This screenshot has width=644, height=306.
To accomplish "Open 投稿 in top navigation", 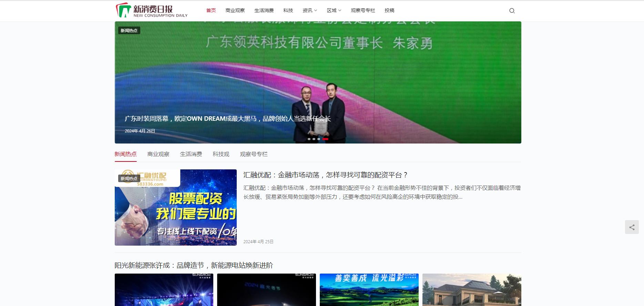I will (x=389, y=10).
